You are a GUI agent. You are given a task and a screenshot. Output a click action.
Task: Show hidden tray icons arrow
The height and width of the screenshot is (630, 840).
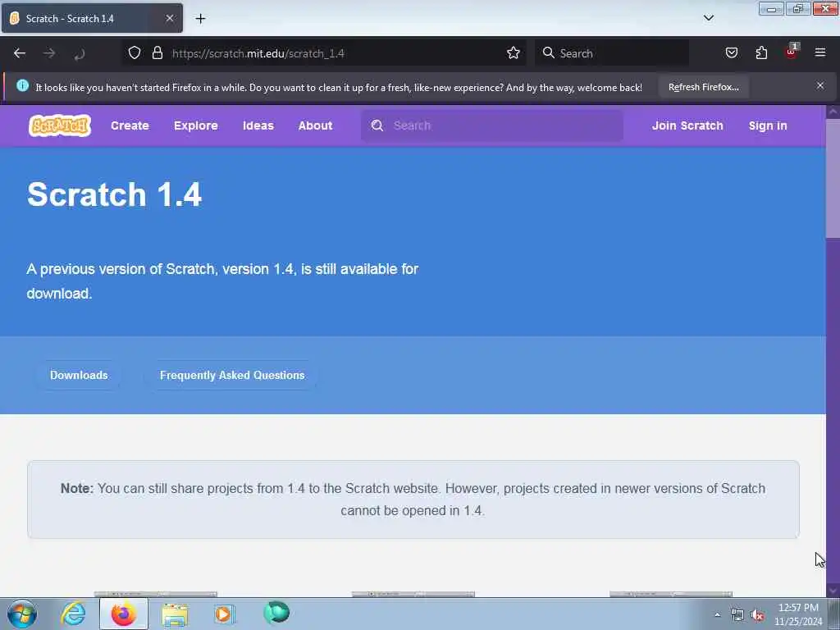(717, 615)
